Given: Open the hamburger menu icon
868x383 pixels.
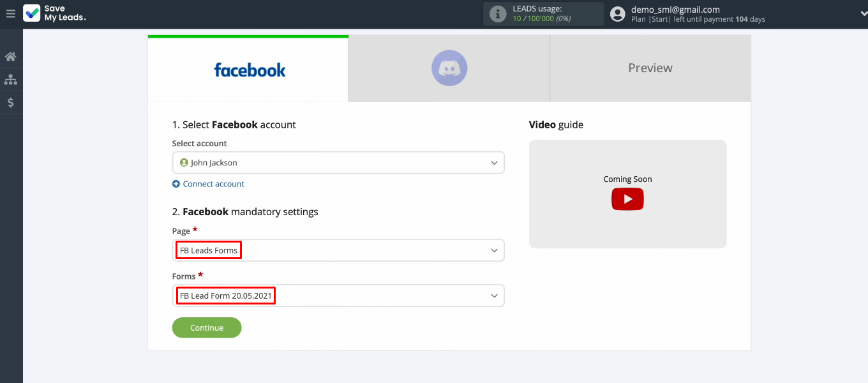Looking at the screenshot, I should coord(10,13).
